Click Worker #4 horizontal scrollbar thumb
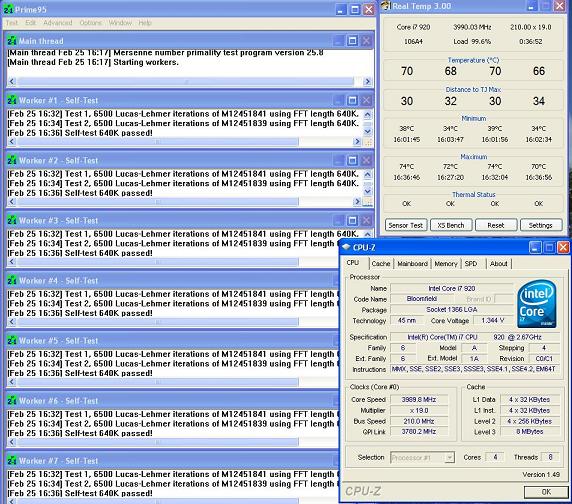The image size is (572, 504). 158,322
